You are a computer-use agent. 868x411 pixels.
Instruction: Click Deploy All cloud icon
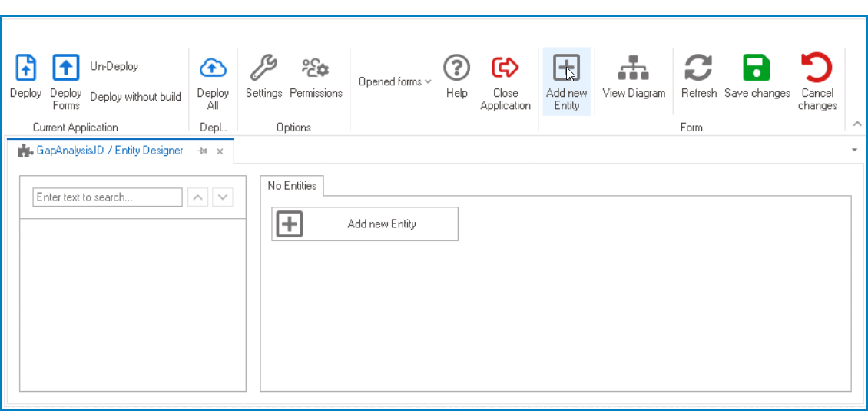[x=213, y=68]
